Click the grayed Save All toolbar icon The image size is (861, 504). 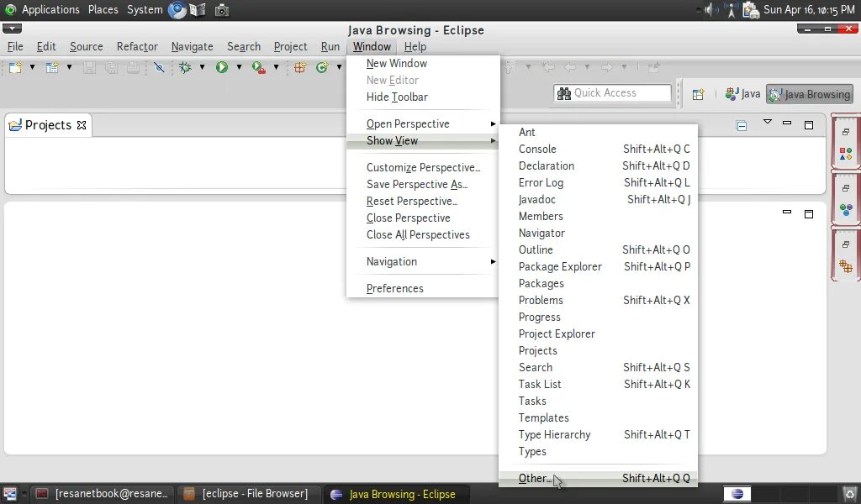coord(111,67)
